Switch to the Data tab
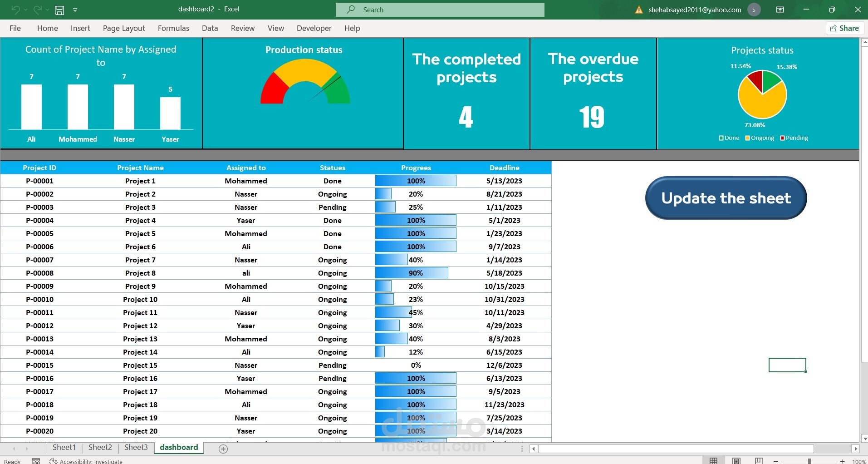 tap(210, 28)
